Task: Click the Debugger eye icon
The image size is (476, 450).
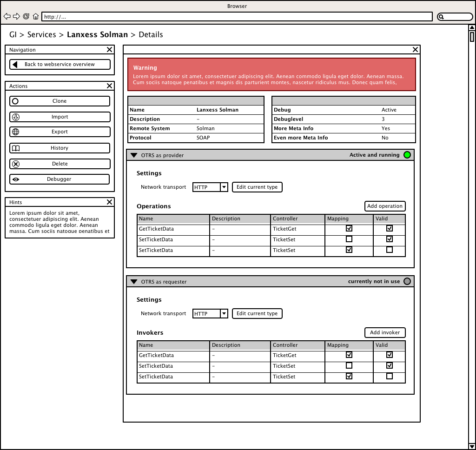Action: [15, 179]
